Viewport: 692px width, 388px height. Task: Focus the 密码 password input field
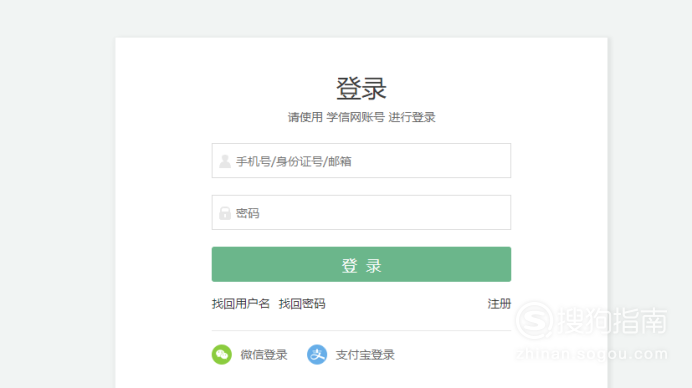point(361,213)
